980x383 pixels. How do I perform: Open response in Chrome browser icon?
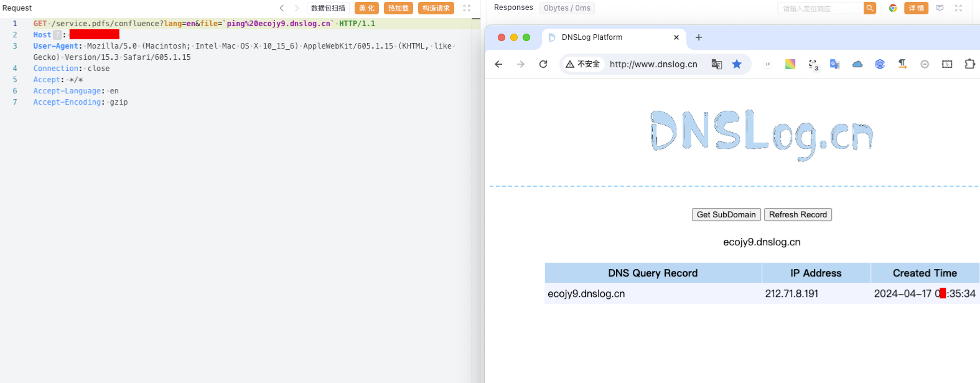click(x=893, y=8)
